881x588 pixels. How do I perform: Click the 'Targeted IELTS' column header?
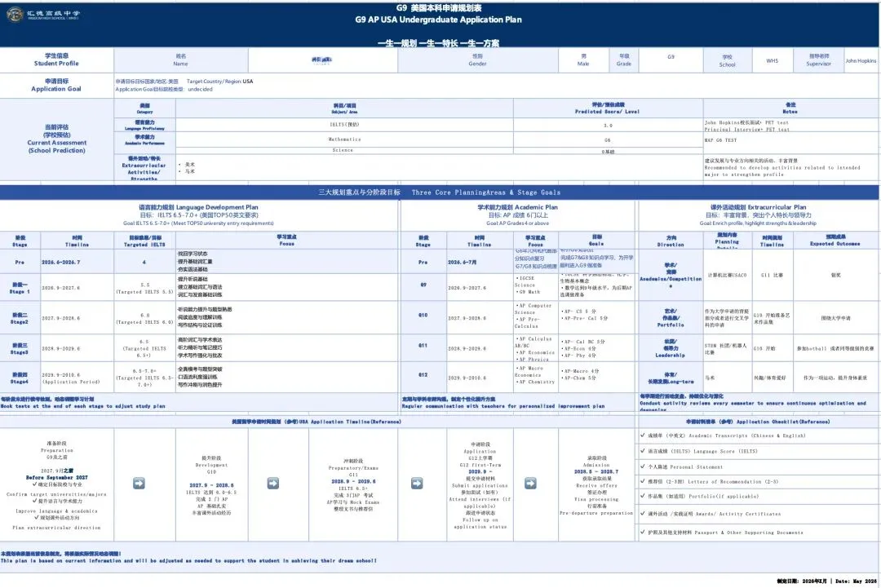click(144, 241)
